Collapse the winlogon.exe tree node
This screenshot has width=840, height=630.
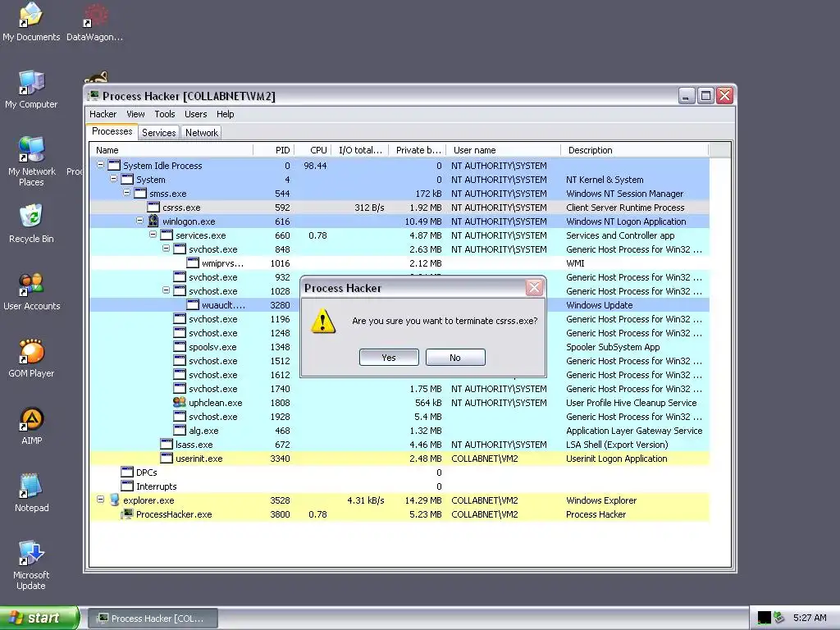139,221
